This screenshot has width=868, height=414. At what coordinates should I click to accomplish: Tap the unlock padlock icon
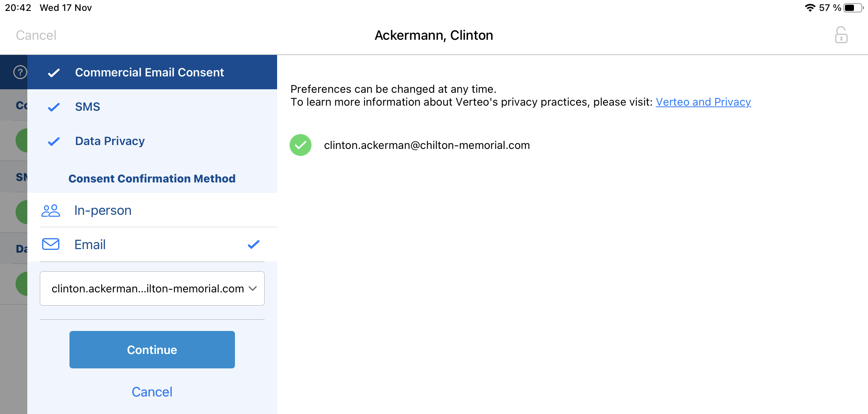[841, 35]
